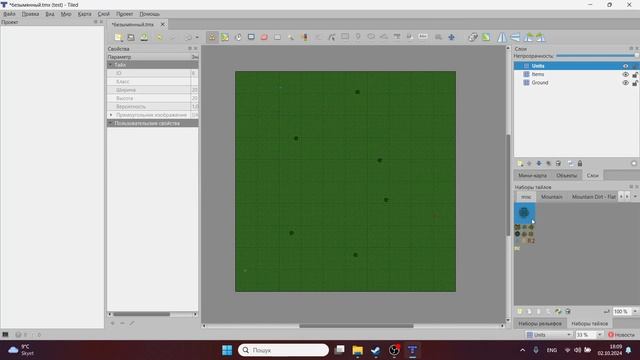
Task: Toggle visibility eye of Units layer
Action: pos(625,66)
